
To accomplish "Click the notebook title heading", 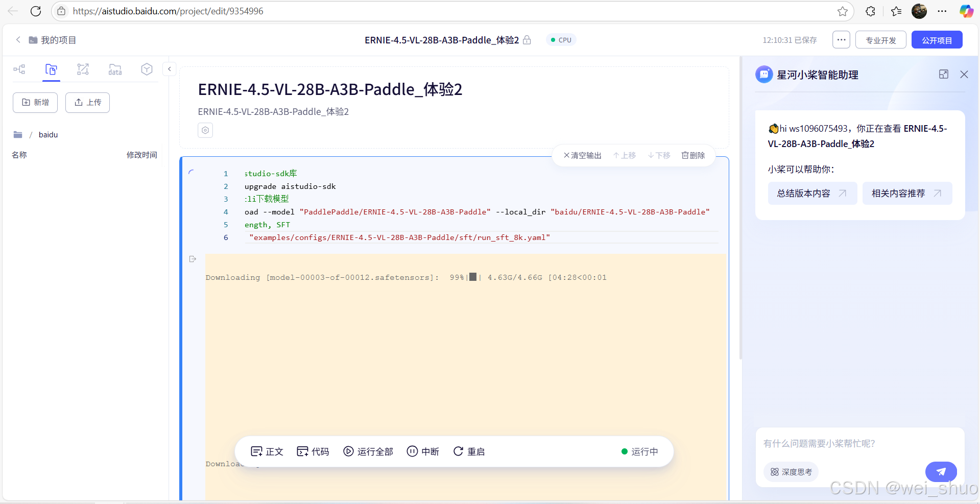I will [330, 89].
